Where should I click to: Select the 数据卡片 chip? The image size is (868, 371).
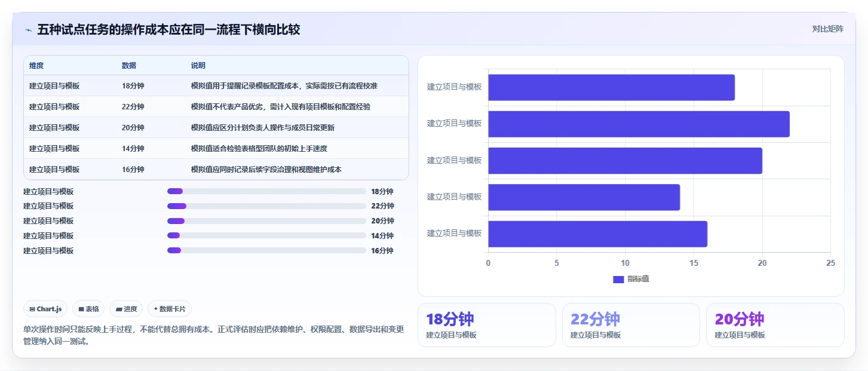pyautogui.click(x=170, y=309)
